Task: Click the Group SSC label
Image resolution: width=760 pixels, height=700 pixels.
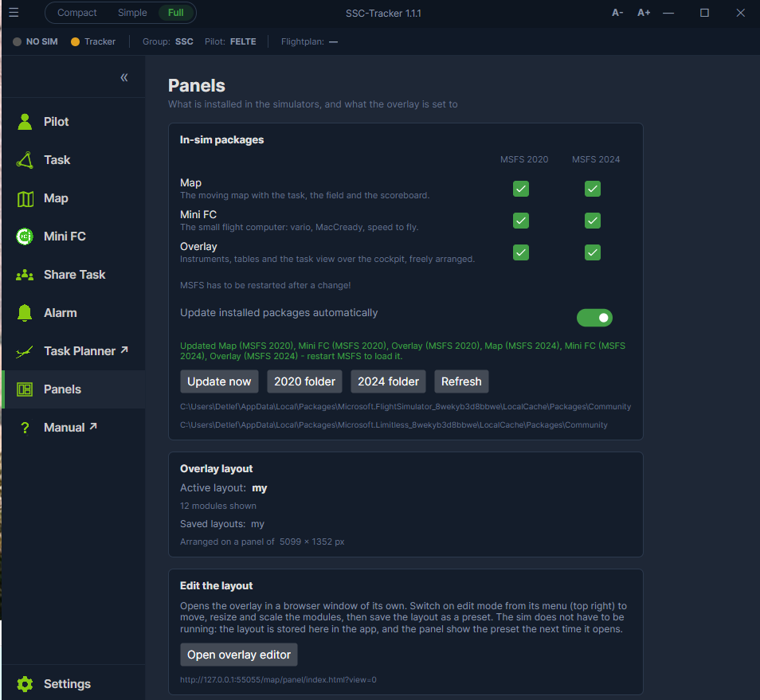Action: [168, 41]
